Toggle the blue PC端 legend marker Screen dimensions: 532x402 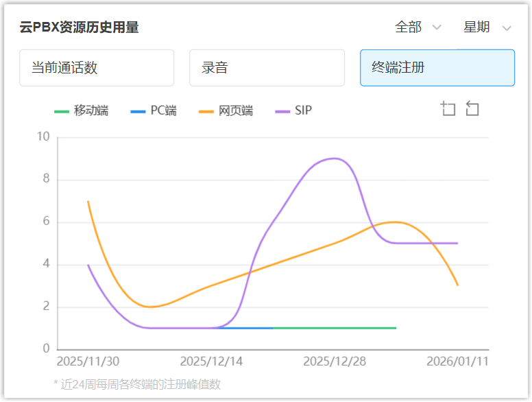click(138, 111)
